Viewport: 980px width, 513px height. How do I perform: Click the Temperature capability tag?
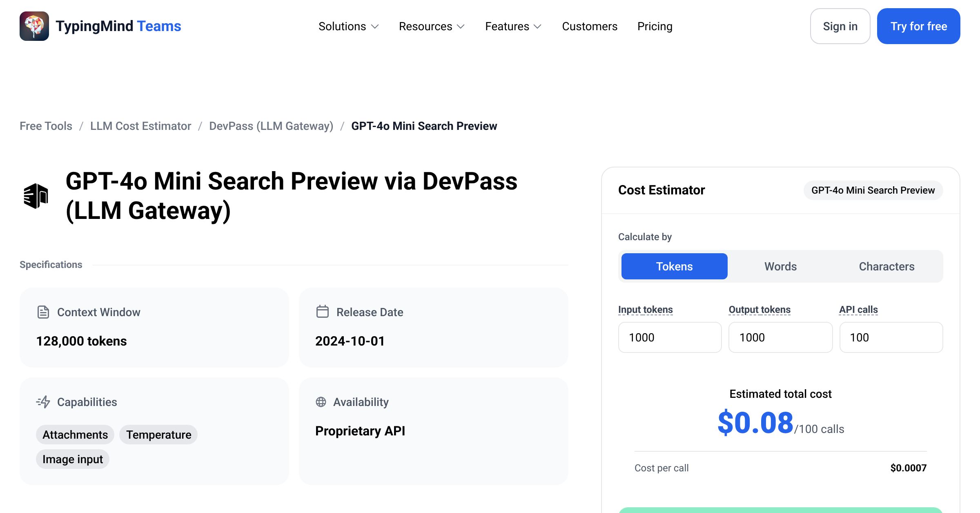click(x=158, y=435)
